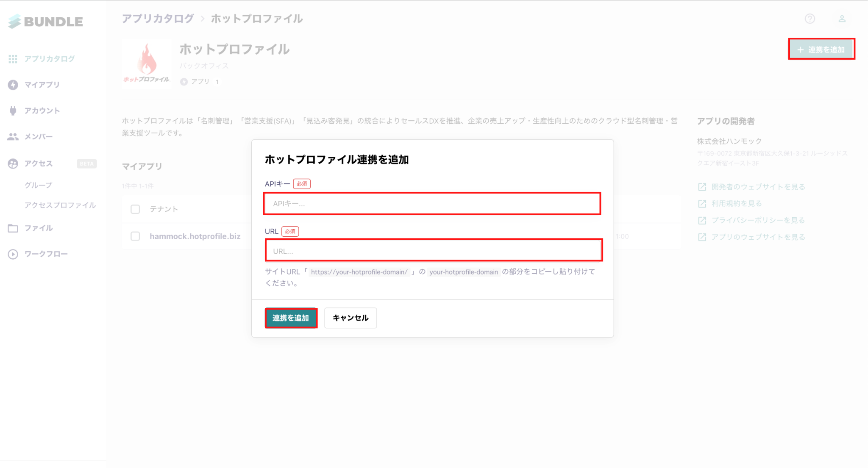868x468 pixels.
Task: Click the ホットプロファイル flame app logo
Action: (x=147, y=64)
